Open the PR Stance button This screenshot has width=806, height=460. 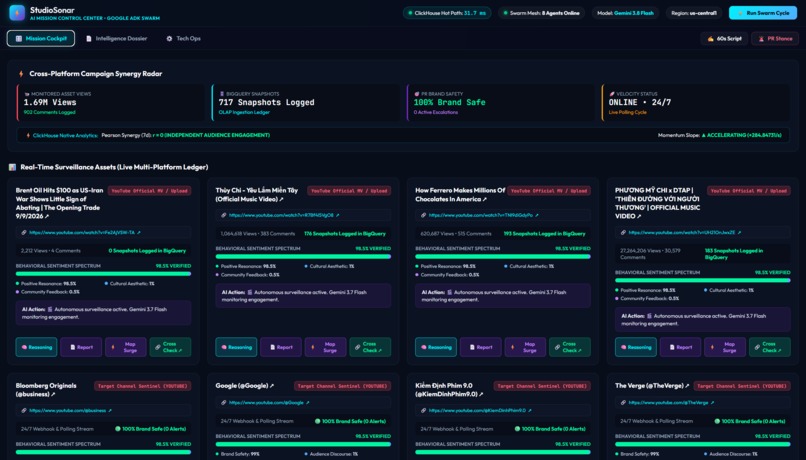pyautogui.click(x=775, y=39)
